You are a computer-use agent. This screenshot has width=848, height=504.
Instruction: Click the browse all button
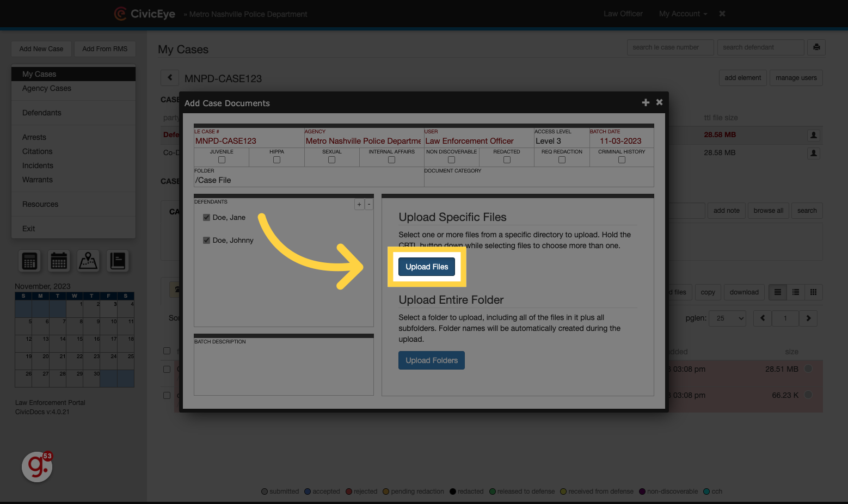[769, 211]
